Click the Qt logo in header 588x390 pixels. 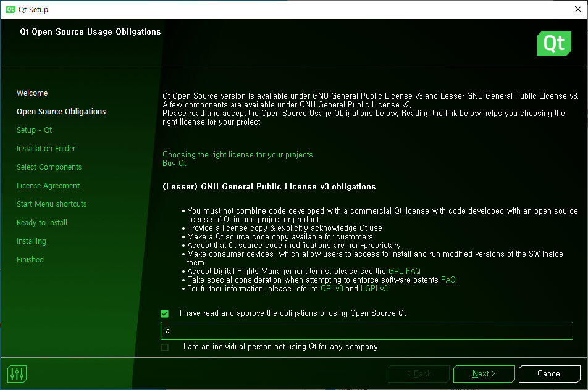(554, 43)
